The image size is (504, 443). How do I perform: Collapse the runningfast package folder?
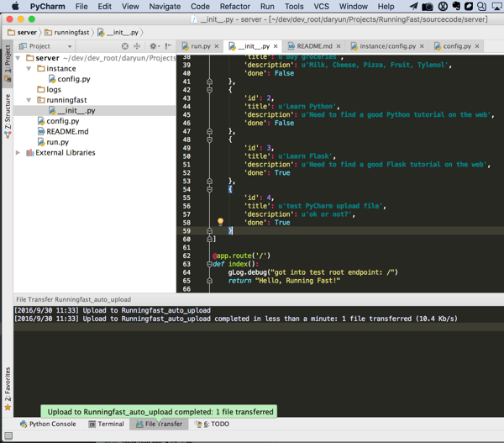[x=29, y=100]
